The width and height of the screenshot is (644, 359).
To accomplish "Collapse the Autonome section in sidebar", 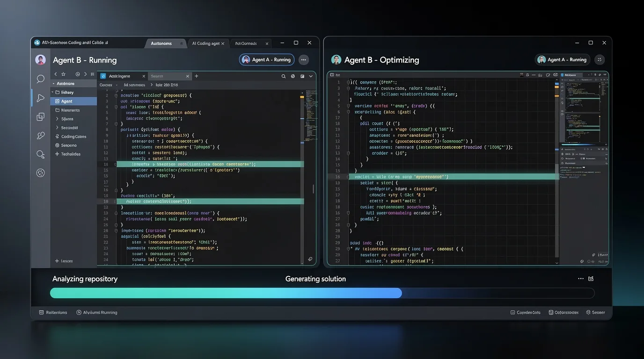I will tap(53, 84).
